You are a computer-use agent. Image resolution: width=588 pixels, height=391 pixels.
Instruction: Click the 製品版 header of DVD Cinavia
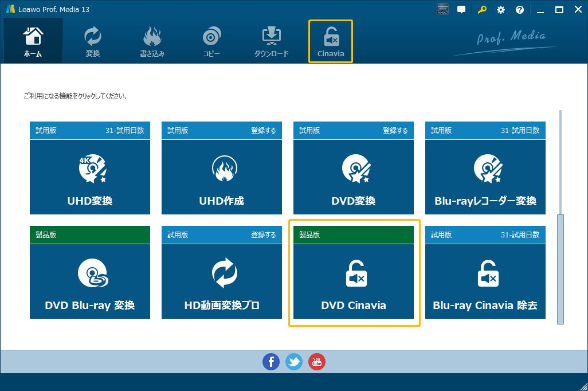[x=353, y=235]
